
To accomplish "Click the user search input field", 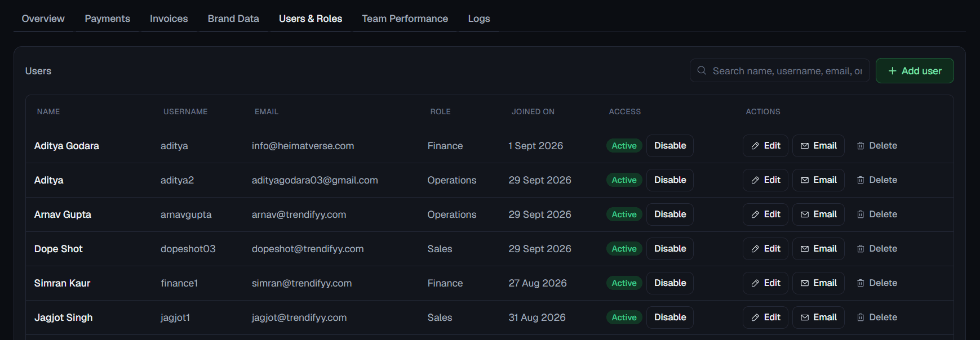I will click(779, 71).
